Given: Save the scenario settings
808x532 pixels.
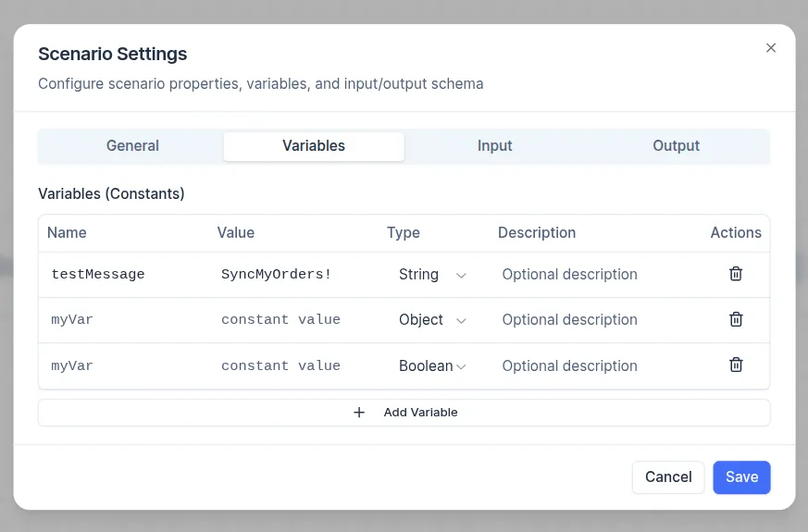Looking at the screenshot, I should [x=741, y=477].
